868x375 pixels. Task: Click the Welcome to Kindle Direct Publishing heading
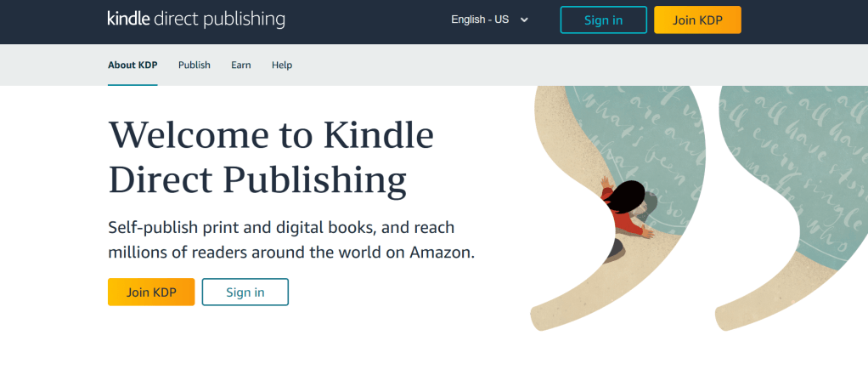click(x=271, y=158)
